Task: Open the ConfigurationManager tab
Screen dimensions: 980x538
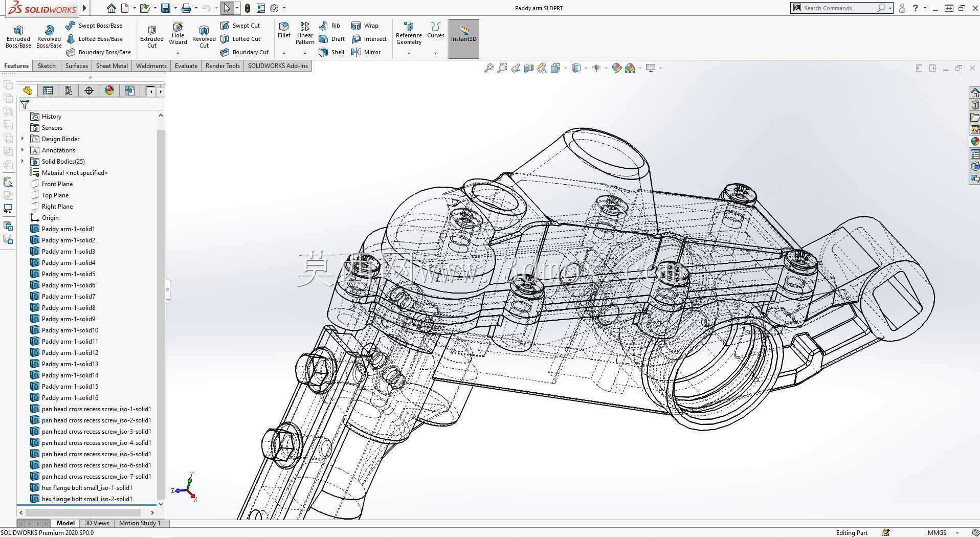Action: 69,91
